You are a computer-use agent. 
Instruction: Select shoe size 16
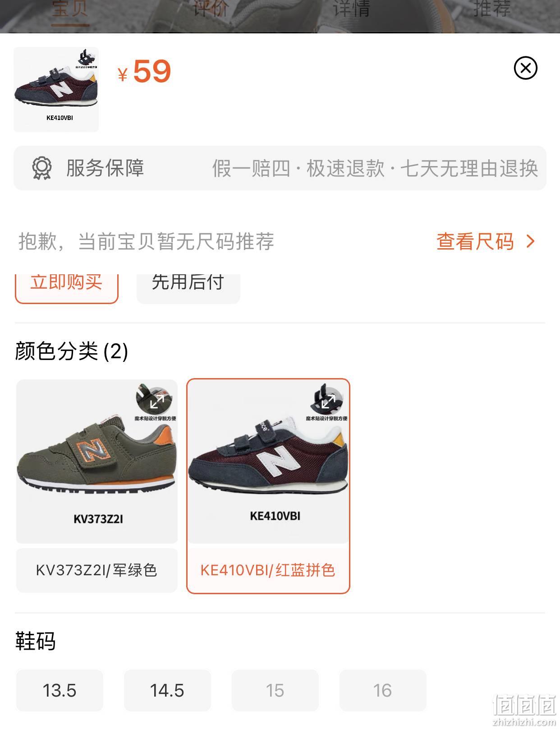[383, 690]
